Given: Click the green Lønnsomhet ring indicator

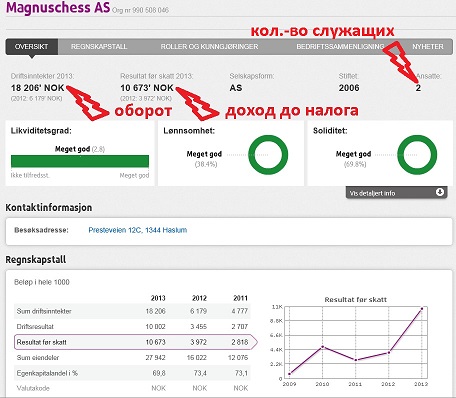Looking at the screenshot, I should click(268, 155).
